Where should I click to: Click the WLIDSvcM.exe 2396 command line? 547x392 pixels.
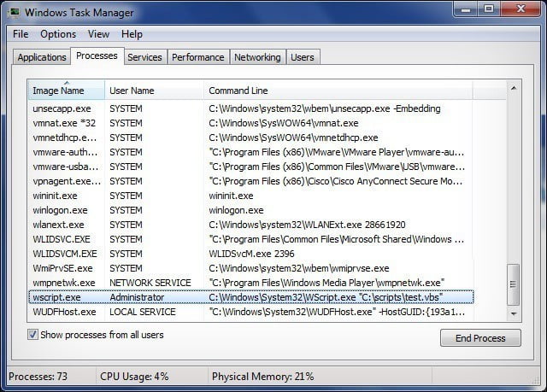[x=251, y=254]
